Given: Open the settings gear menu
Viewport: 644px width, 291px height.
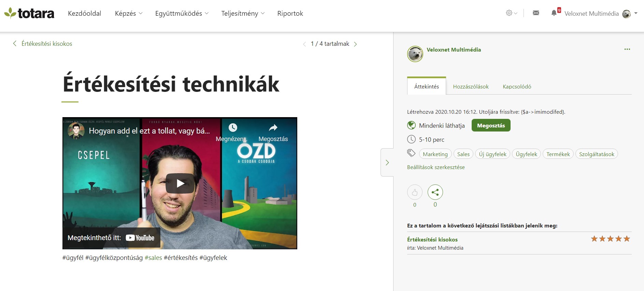Looking at the screenshot, I should pos(511,13).
